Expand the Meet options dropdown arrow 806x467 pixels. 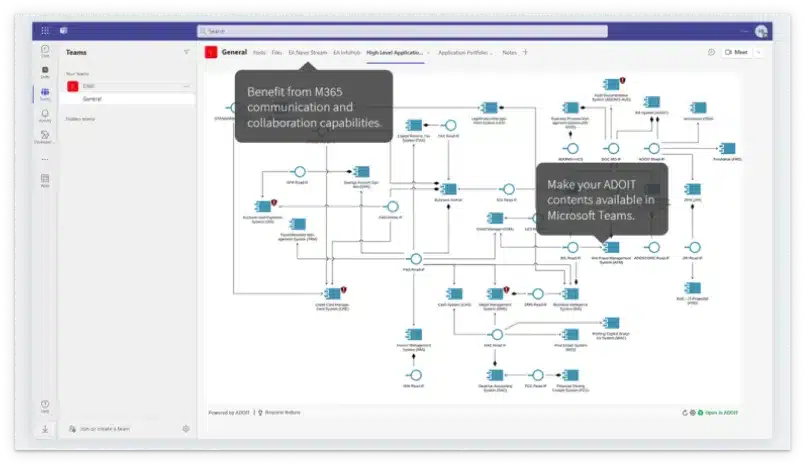(758, 52)
